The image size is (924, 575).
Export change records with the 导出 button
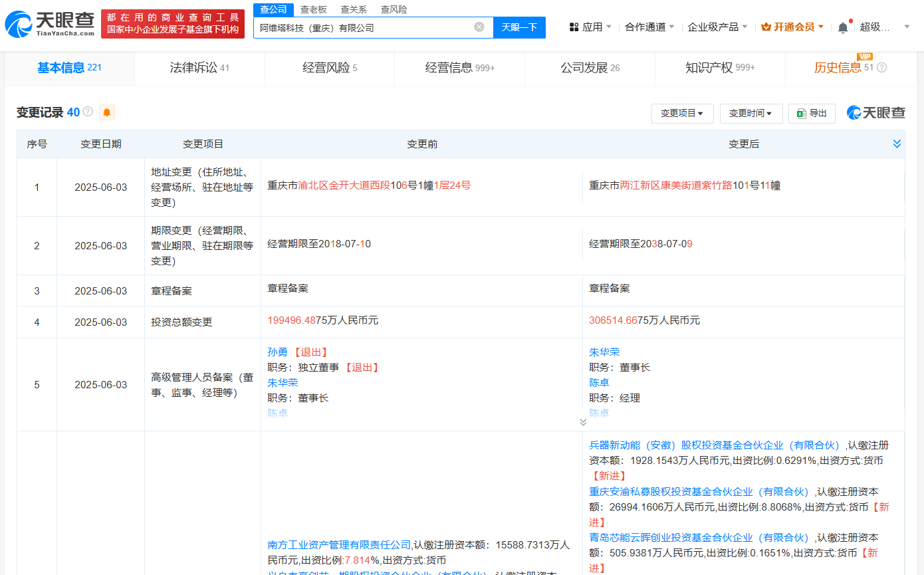(811, 114)
